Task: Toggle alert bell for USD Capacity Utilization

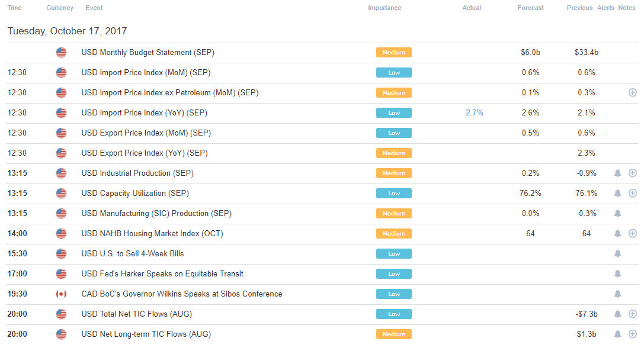Action: coord(617,194)
